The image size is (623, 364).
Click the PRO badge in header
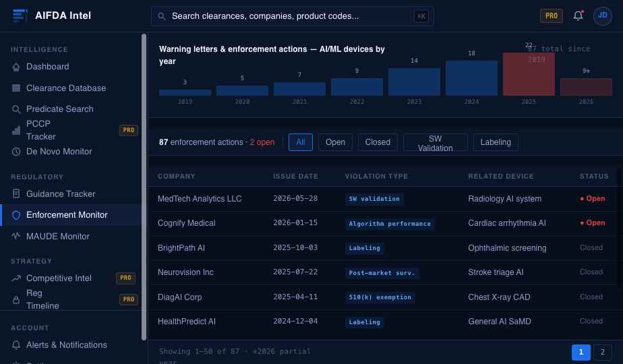tap(551, 16)
